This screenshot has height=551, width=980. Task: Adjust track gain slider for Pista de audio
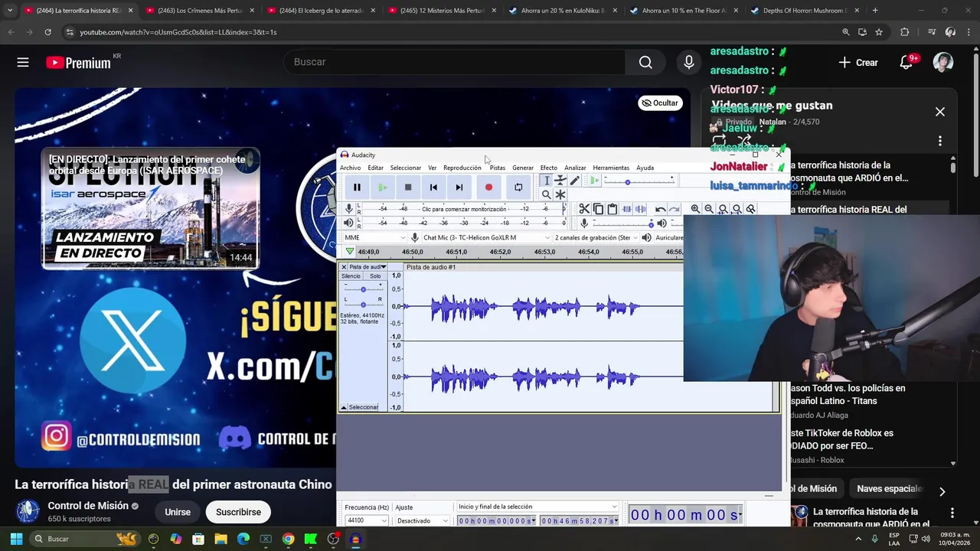tap(364, 289)
